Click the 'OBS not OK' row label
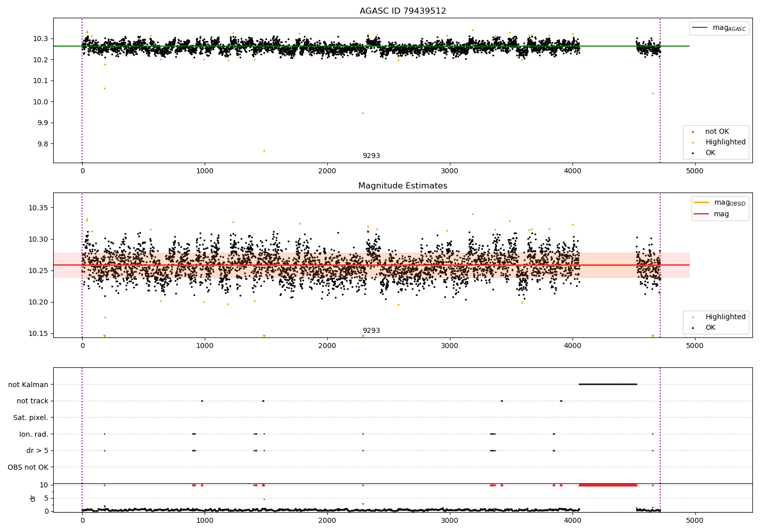The width and height of the screenshot is (760, 532). [28, 467]
